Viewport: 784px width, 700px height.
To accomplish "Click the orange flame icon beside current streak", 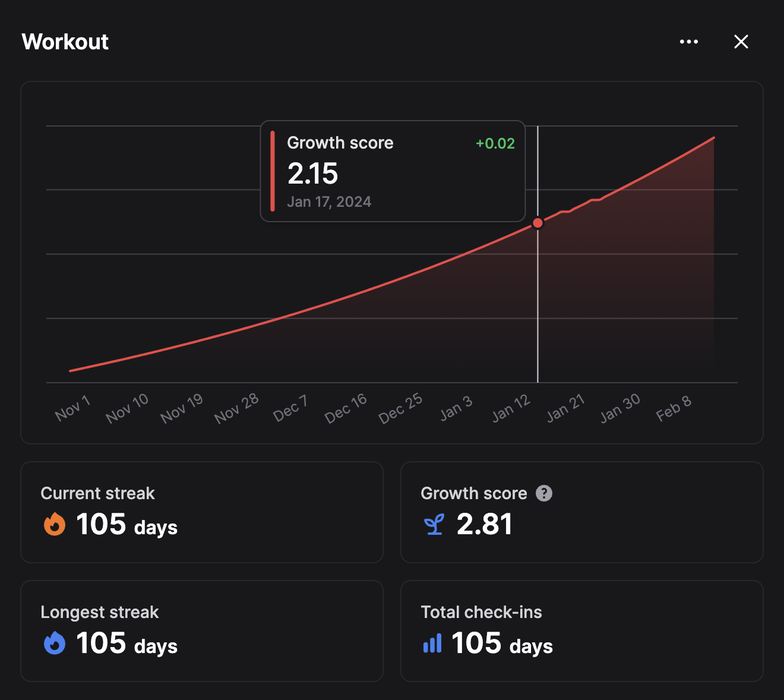I will (x=55, y=524).
